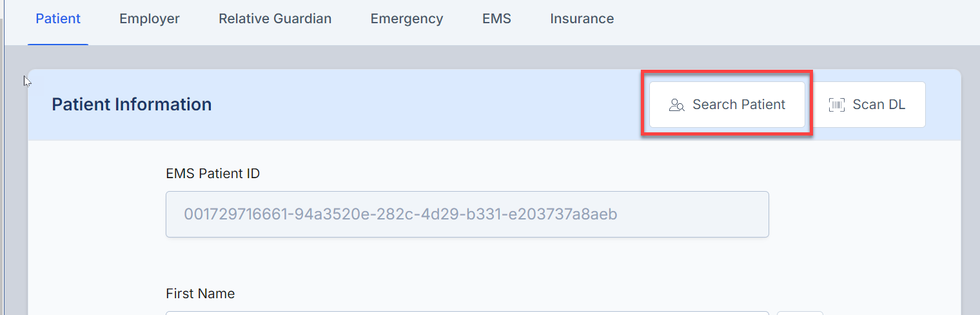Open the Insurance tab
The height and width of the screenshot is (315, 980).
click(x=582, y=19)
